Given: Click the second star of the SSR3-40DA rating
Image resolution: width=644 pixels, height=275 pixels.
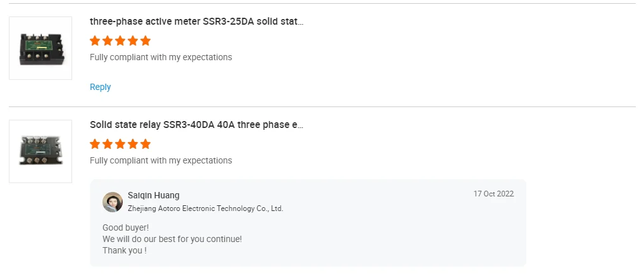Looking at the screenshot, I should coord(108,144).
